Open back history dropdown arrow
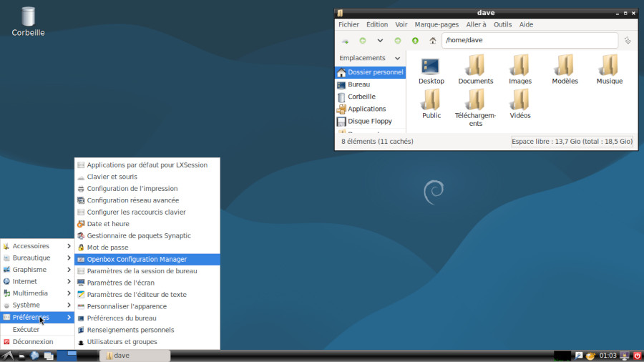644x362 pixels. coord(380,41)
